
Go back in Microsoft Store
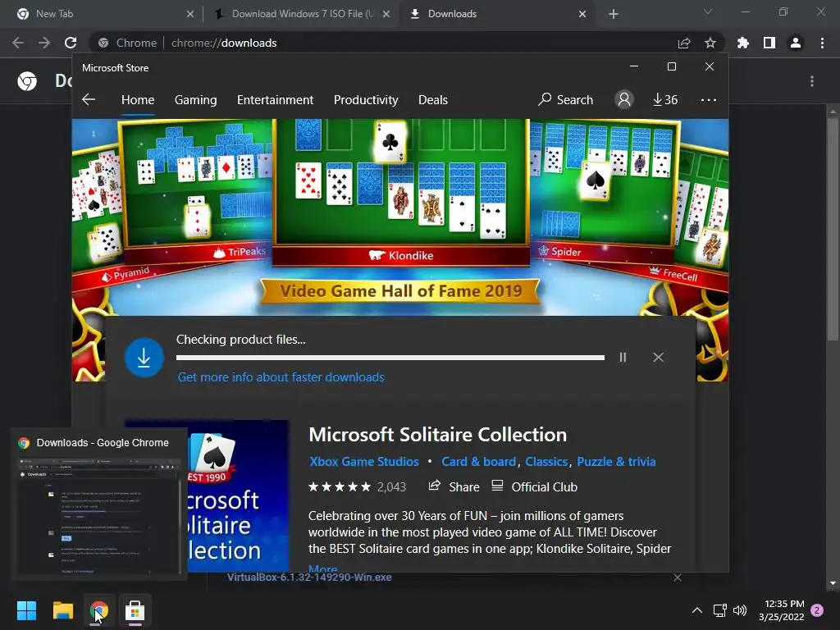click(89, 99)
